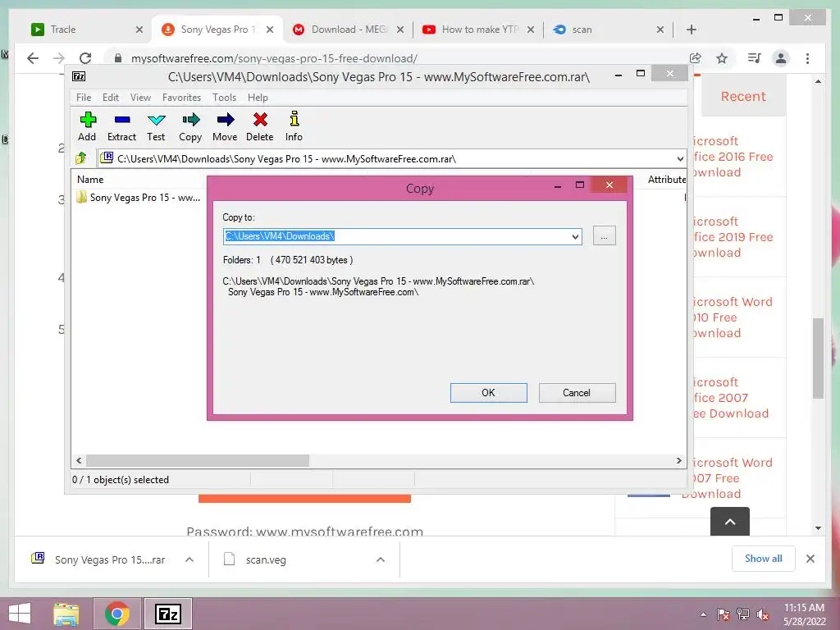
Task: Open the Tools menu
Action: click(224, 98)
